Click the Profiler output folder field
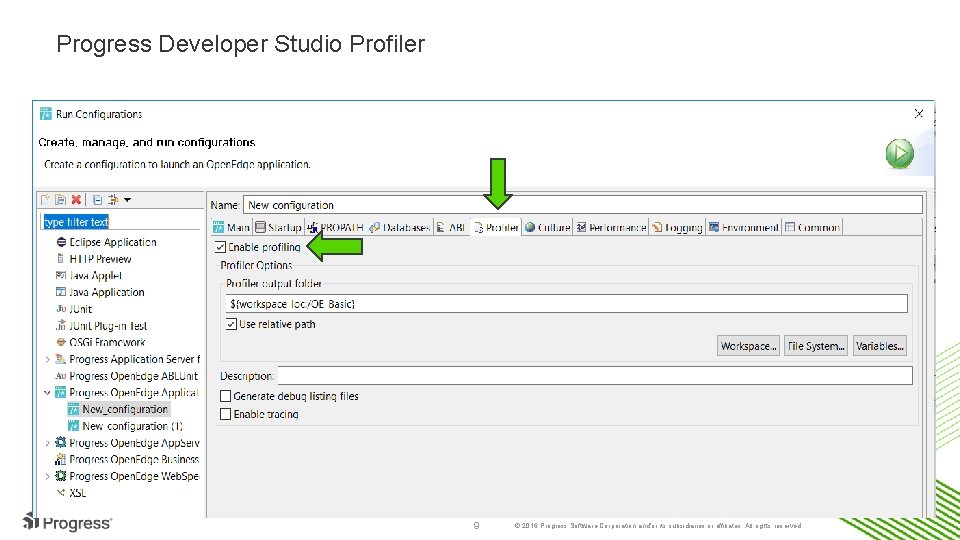Screen dimensions: 960x540 (566, 304)
